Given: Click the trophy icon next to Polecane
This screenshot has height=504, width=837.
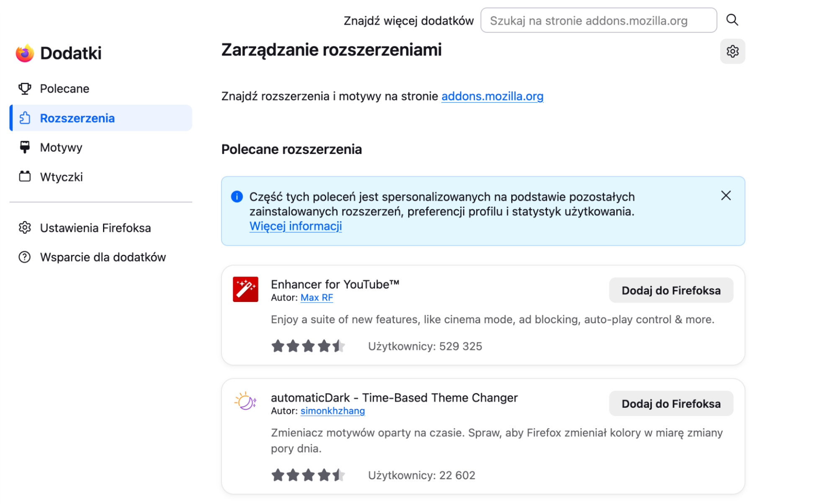Looking at the screenshot, I should [x=25, y=88].
